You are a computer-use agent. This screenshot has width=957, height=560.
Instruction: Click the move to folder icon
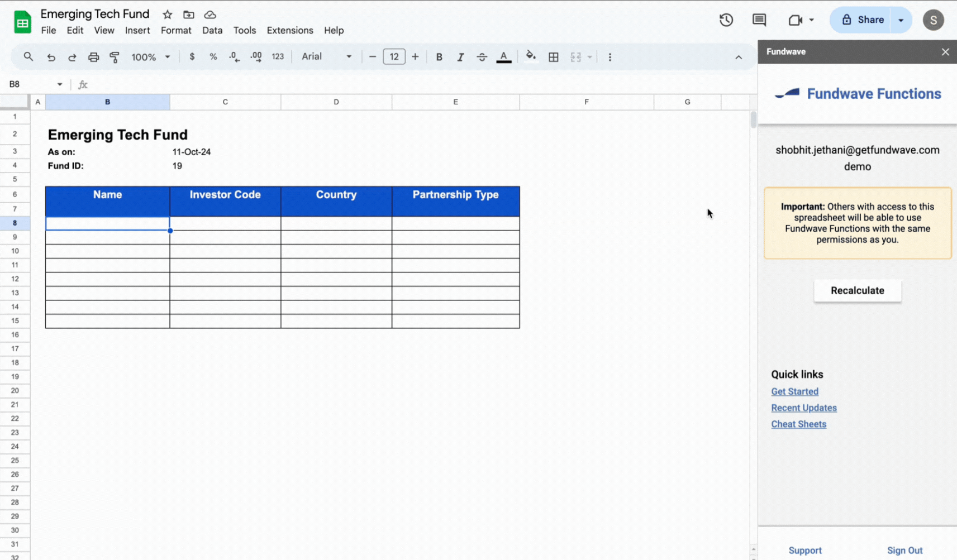pos(189,15)
